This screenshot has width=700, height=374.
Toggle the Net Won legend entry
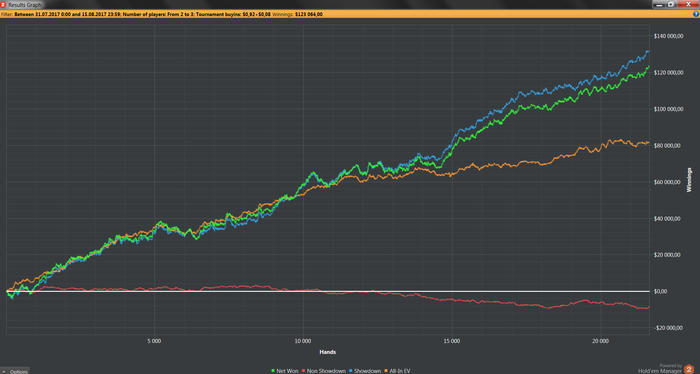[285, 371]
